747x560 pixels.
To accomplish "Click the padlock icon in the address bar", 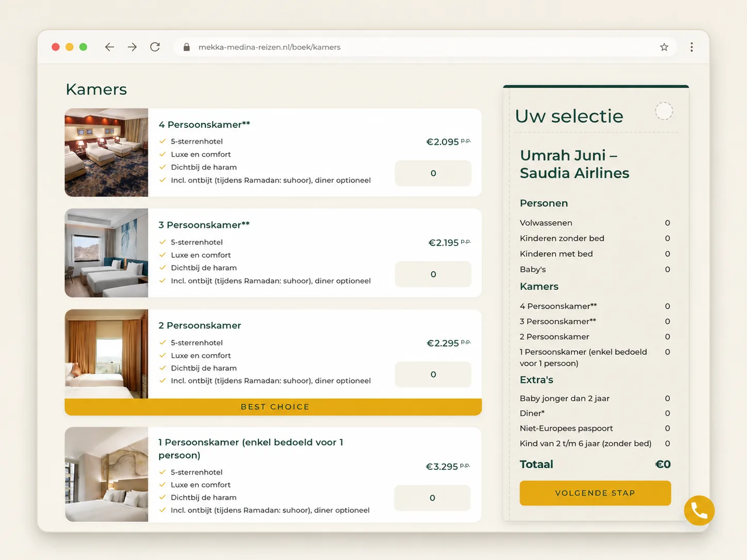I will (x=187, y=47).
